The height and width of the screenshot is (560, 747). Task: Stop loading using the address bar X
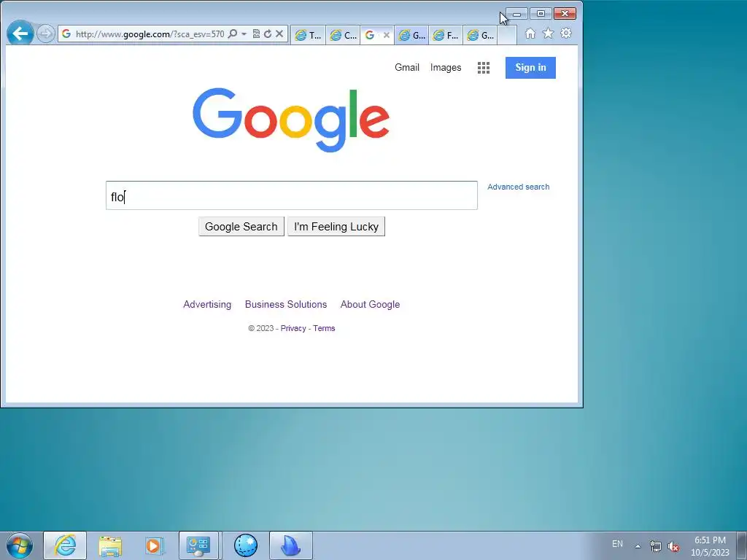(x=279, y=34)
